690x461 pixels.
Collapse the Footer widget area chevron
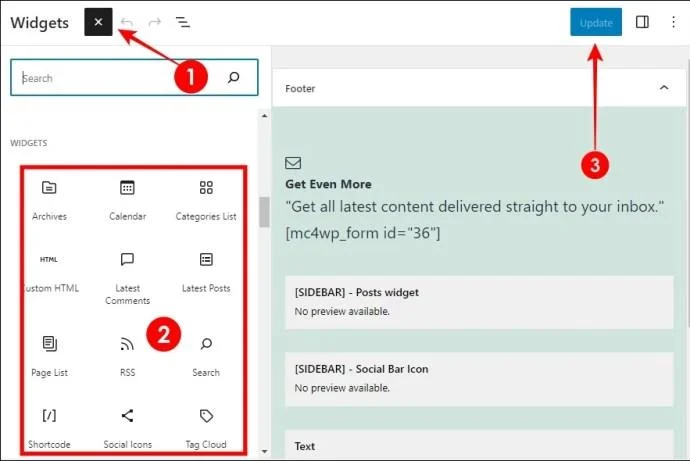coord(664,88)
